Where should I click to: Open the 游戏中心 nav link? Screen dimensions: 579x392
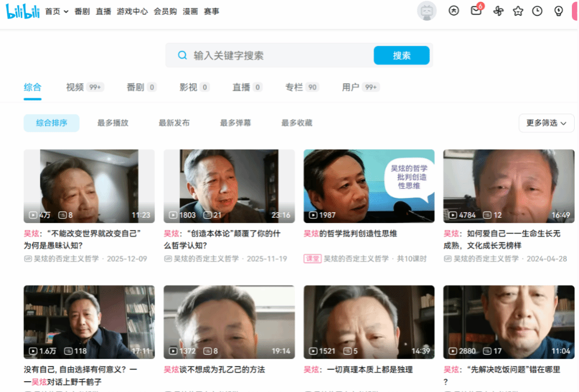tap(132, 11)
